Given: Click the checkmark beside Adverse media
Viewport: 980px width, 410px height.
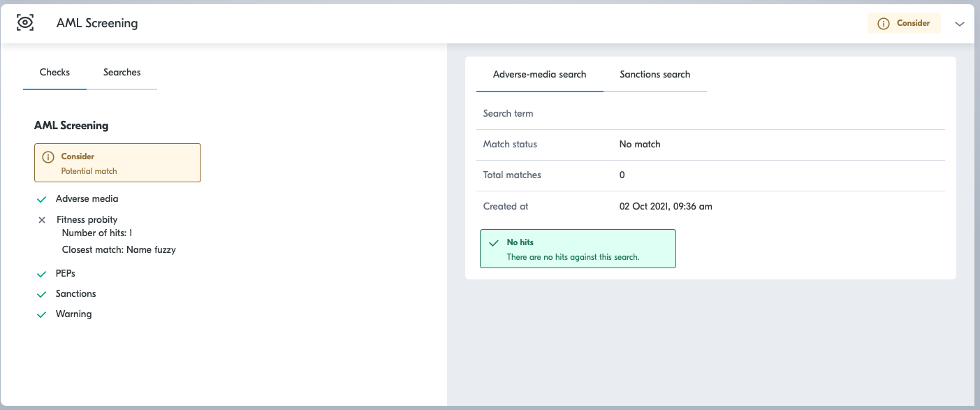Looking at the screenshot, I should click(41, 200).
